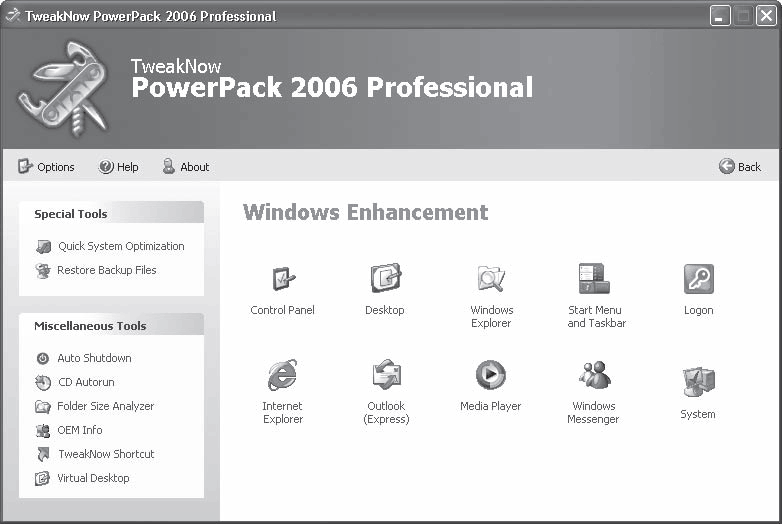The height and width of the screenshot is (524, 782).
Task: Open the Internet Explorer tweaks icon
Action: tap(282, 375)
